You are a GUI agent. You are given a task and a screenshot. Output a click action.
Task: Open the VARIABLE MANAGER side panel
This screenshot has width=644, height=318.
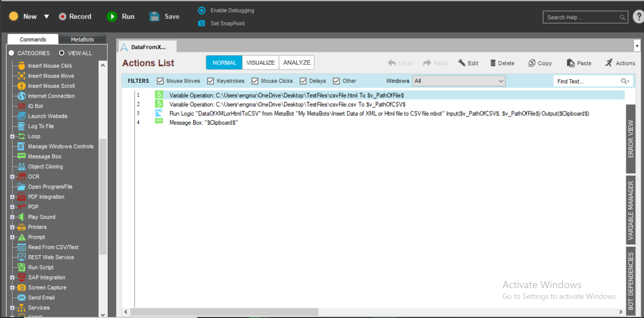[x=631, y=210]
